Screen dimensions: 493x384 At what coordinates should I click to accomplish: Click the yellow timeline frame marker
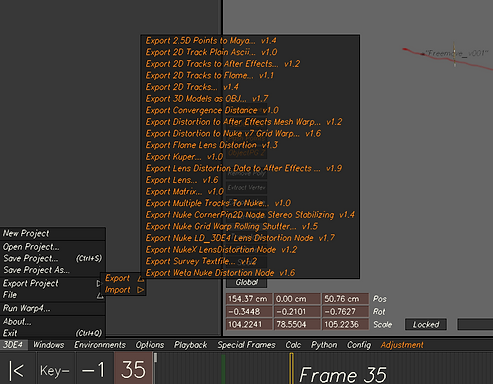[x=291, y=368]
